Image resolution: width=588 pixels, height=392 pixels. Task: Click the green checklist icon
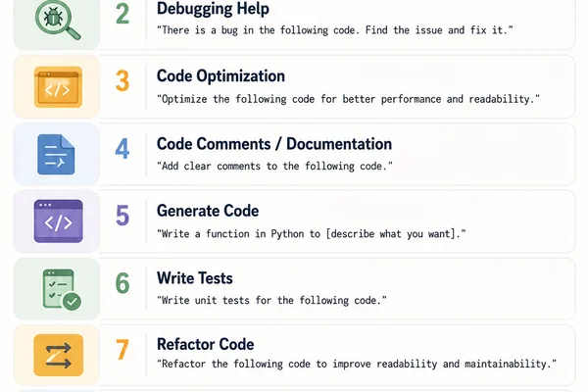pyautogui.click(x=62, y=289)
